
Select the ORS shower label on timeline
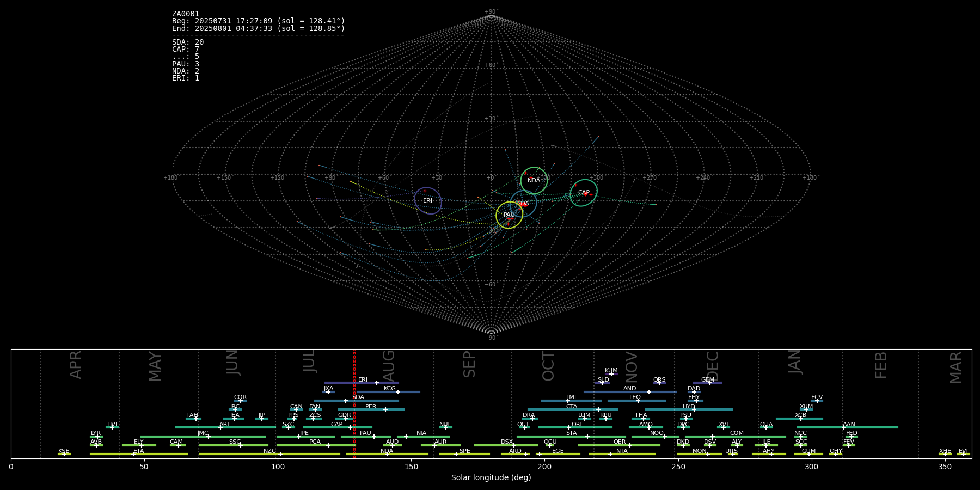click(659, 380)
